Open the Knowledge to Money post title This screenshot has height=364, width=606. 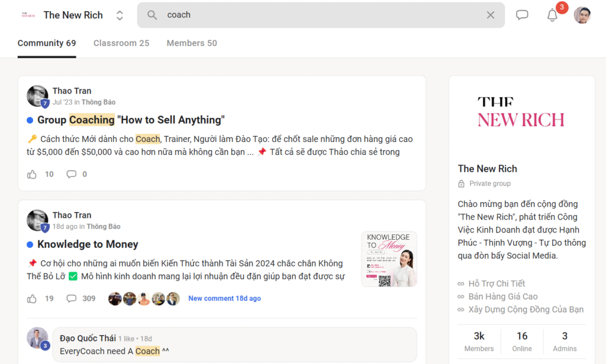coord(88,244)
